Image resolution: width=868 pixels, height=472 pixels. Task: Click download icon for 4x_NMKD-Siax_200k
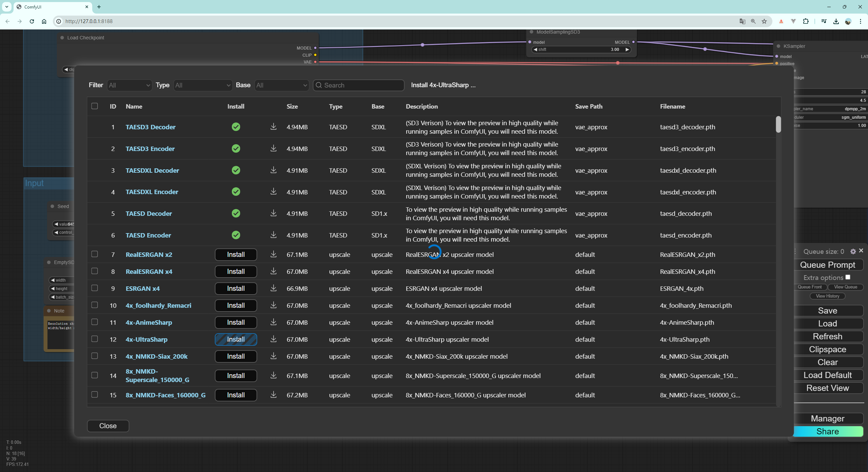273,356
